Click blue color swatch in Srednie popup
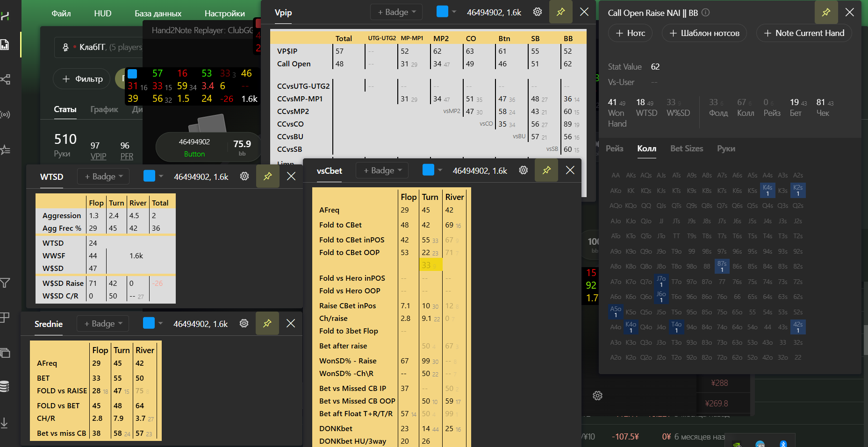Screen dimensions: 868x447 (x=149, y=323)
